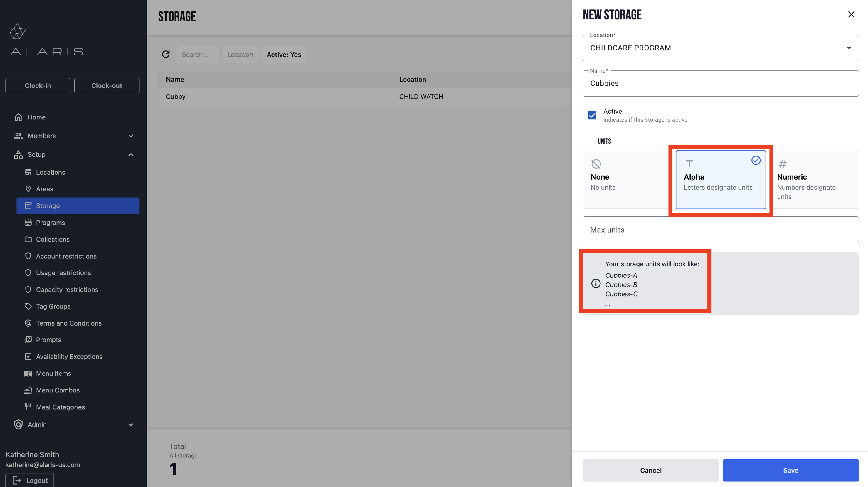Click the info icon in units preview
868x487 pixels.
click(x=596, y=283)
